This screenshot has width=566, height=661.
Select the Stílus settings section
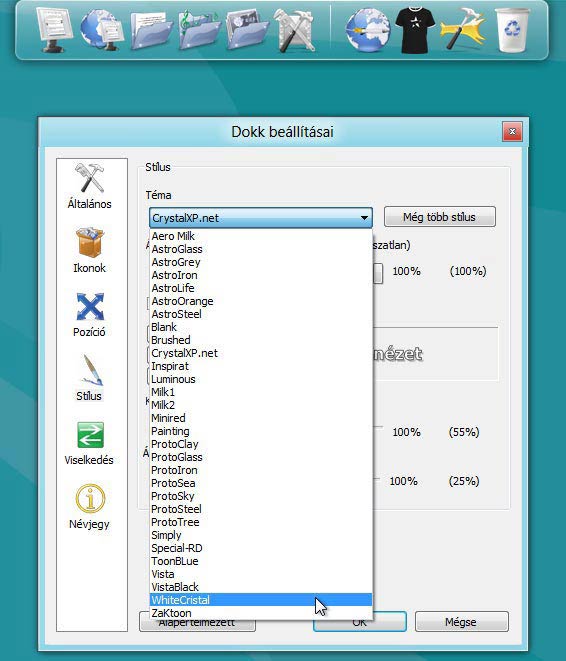pyautogui.click(x=90, y=378)
